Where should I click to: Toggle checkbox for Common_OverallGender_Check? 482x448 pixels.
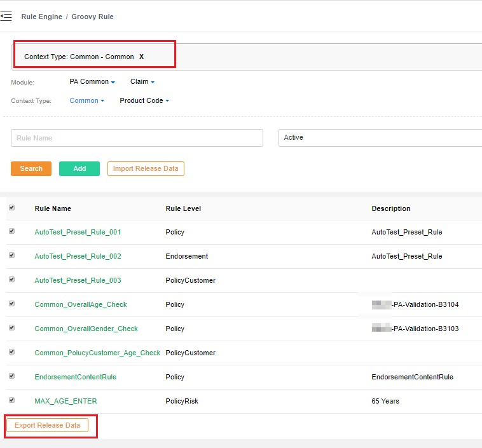click(x=12, y=328)
